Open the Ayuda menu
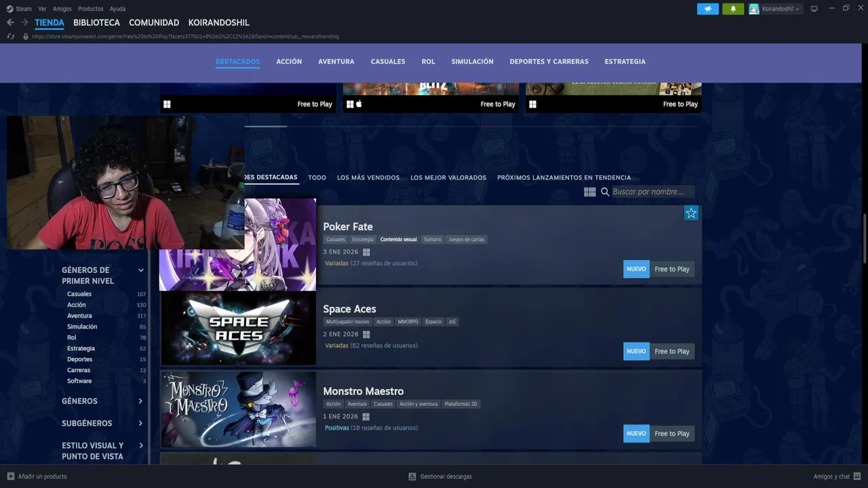This screenshot has width=868, height=488. click(x=118, y=9)
